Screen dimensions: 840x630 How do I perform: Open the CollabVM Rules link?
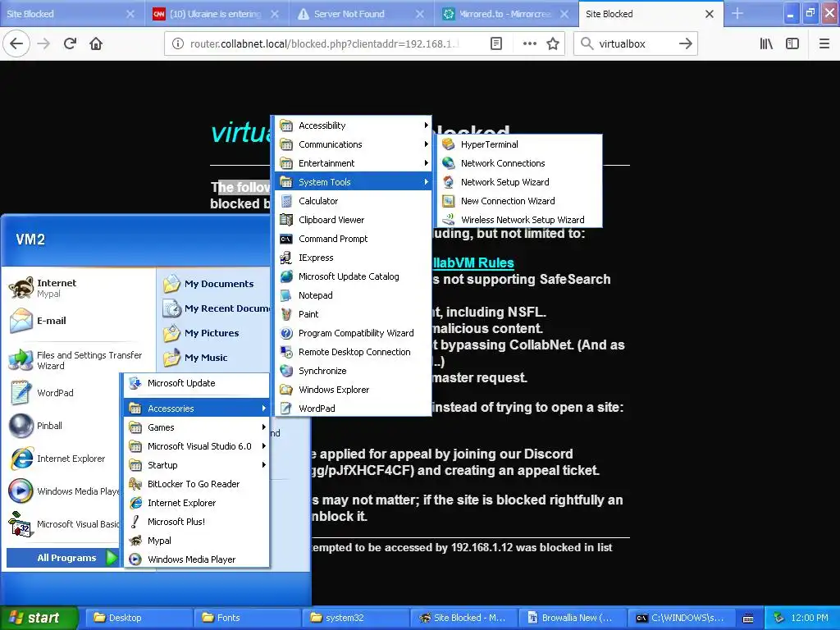[x=472, y=263]
